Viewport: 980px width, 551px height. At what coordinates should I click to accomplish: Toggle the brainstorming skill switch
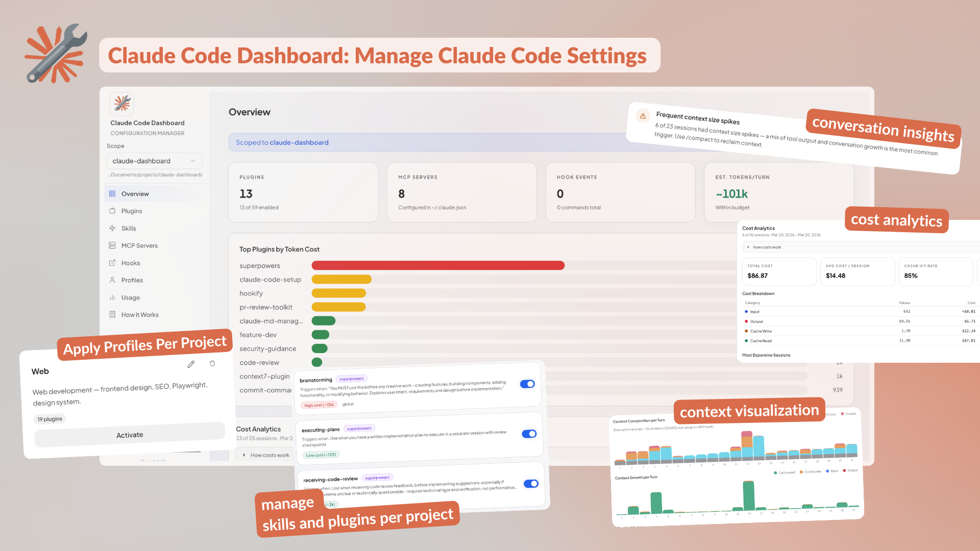[x=527, y=384]
